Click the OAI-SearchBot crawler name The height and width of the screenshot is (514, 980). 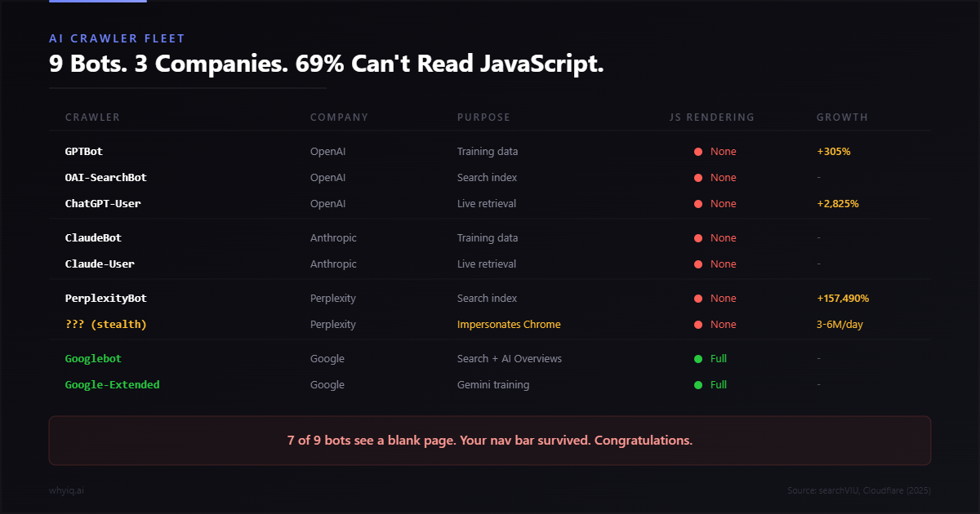106,178
